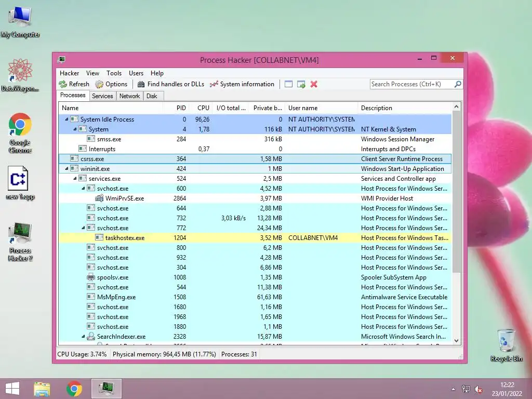This screenshot has height=399, width=532.
Task: Open the View menu
Action: pyautogui.click(x=92, y=73)
